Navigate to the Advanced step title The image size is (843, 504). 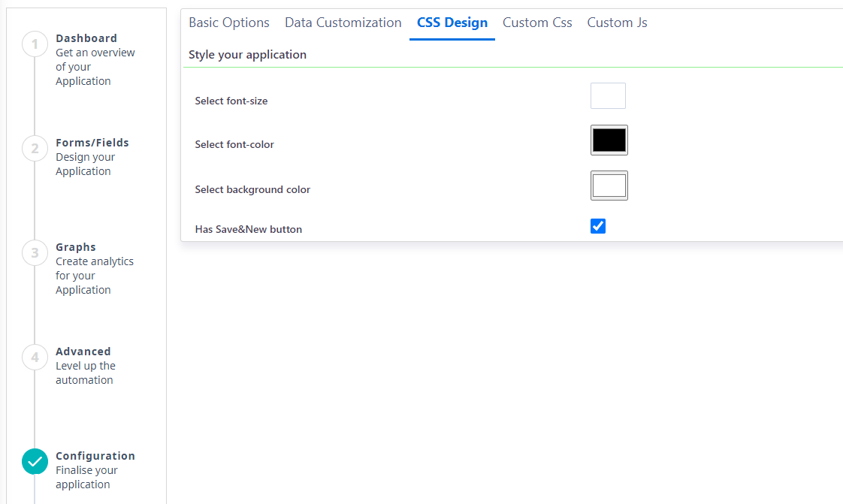[83, 352]
